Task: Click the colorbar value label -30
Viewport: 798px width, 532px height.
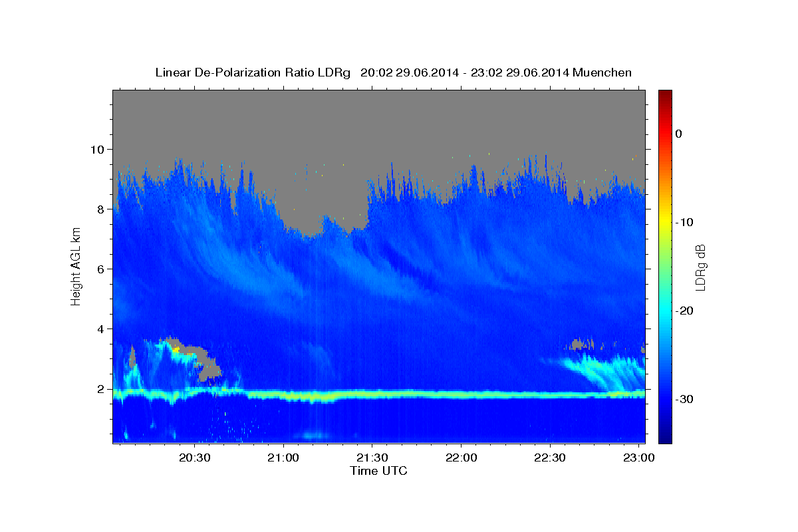Action: coord(684,399)
